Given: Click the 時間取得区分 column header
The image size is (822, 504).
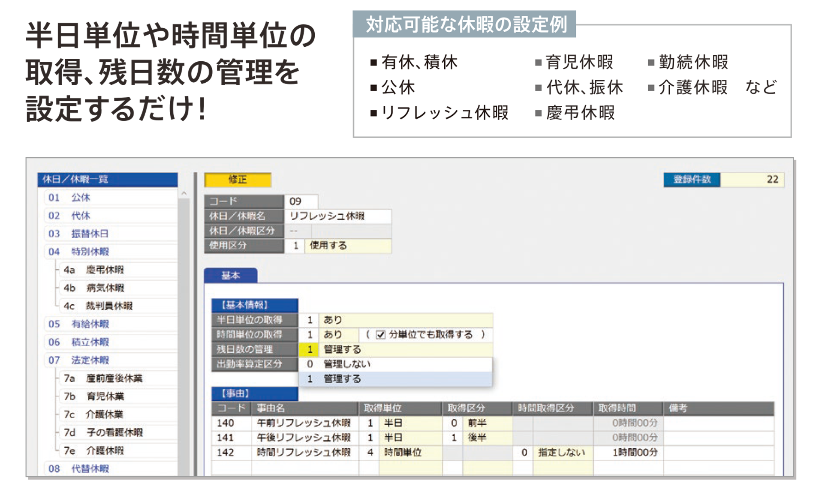Looking at the screenshot, I should [553, 408].
